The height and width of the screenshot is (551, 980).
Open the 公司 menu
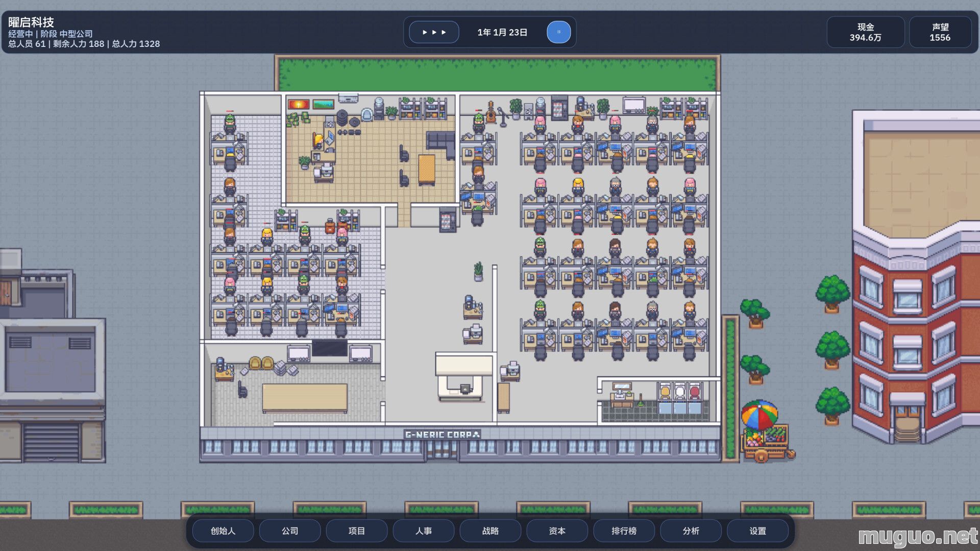[290, 531]
